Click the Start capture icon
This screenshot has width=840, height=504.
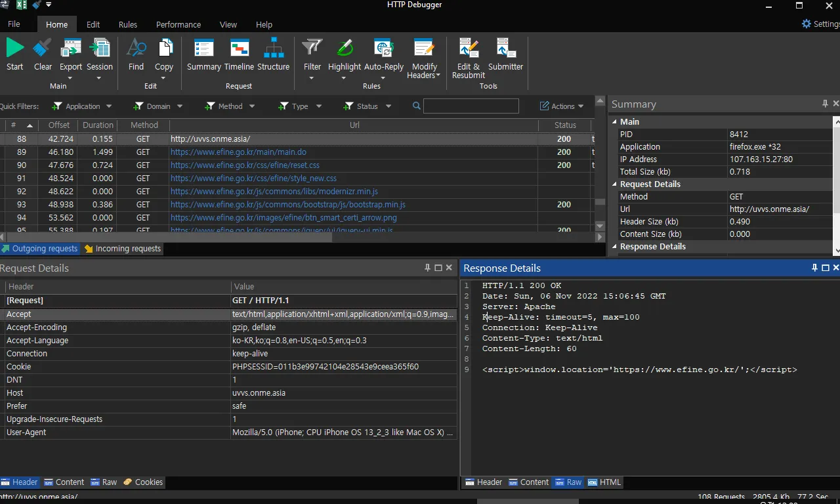(x=14, y=52)
